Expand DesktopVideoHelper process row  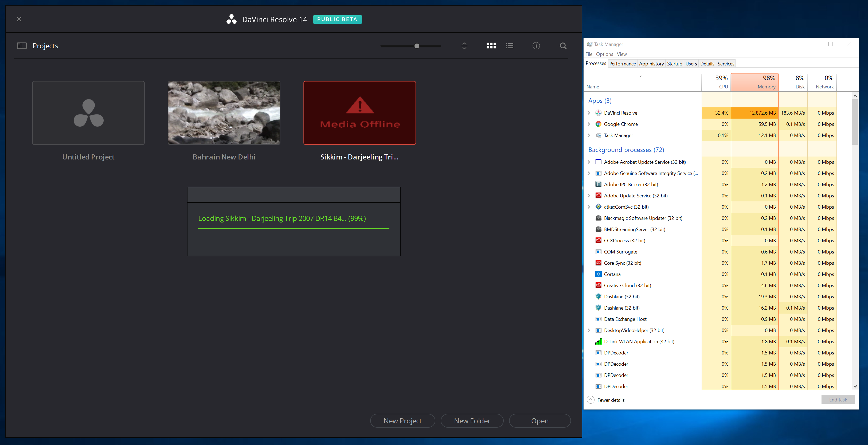(589, 330)
